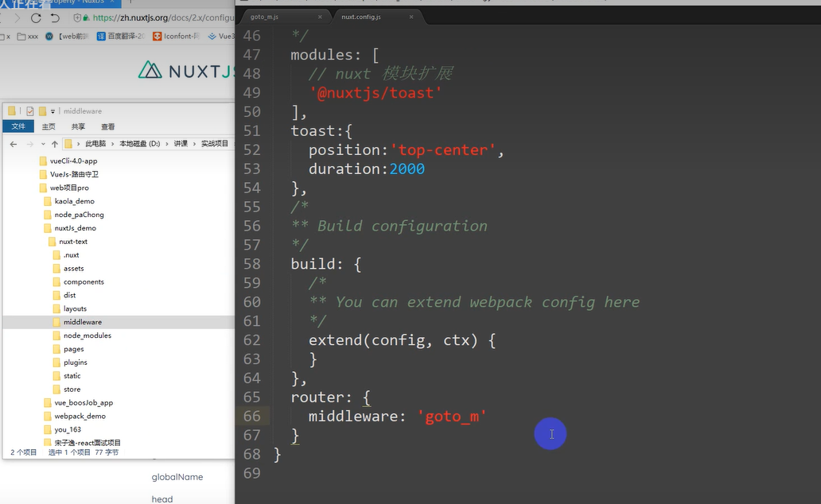Click the browser undo/restore arrow icon

(x=55, y=17)
